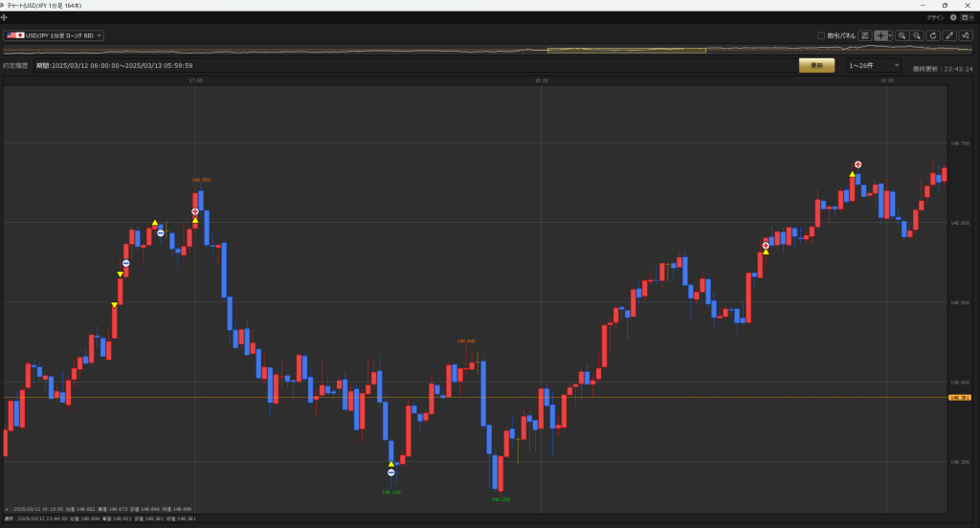The width and height of the screenshot is (980, 528).
Task: Click the highlighted range in overview navigator
Action: [x=586, y=50]
